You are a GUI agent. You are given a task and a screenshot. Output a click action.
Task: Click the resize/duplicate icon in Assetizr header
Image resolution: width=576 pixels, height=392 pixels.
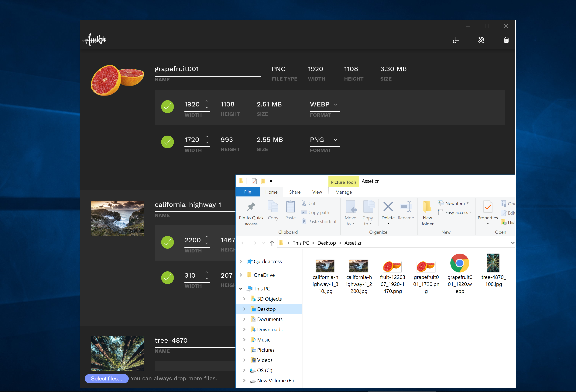click(456, 40)
